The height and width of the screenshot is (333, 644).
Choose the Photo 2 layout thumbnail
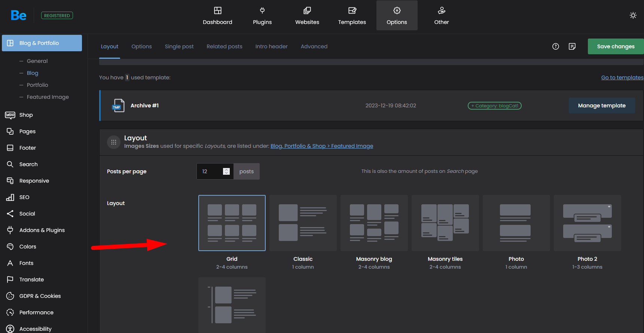(x=587, y=223)
